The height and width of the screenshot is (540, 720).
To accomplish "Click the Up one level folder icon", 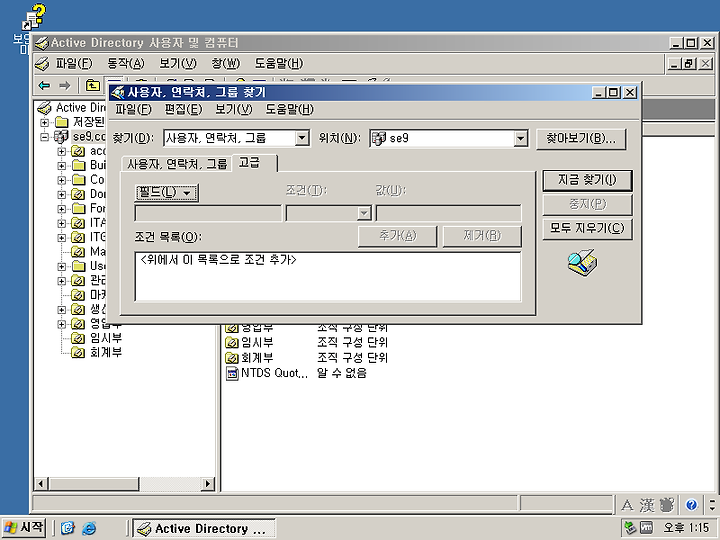I will tap(93, 85).
